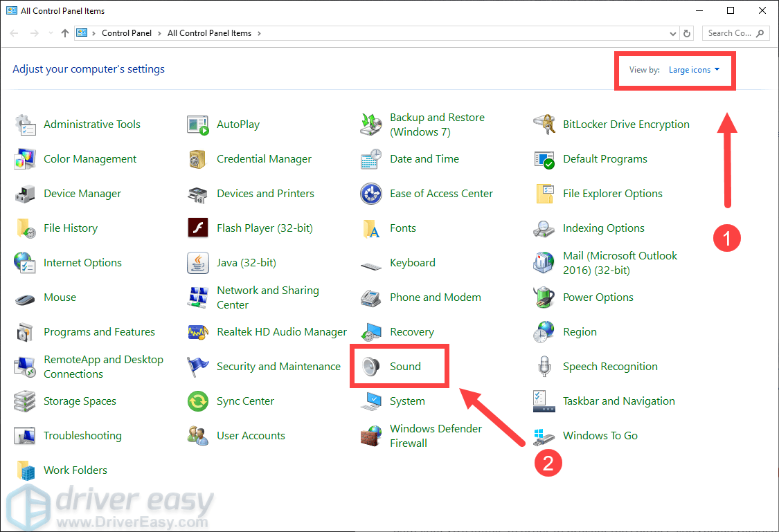
Task: Click the Fonts folder icon
Action: pyautogui.click(x=370, y=228)
